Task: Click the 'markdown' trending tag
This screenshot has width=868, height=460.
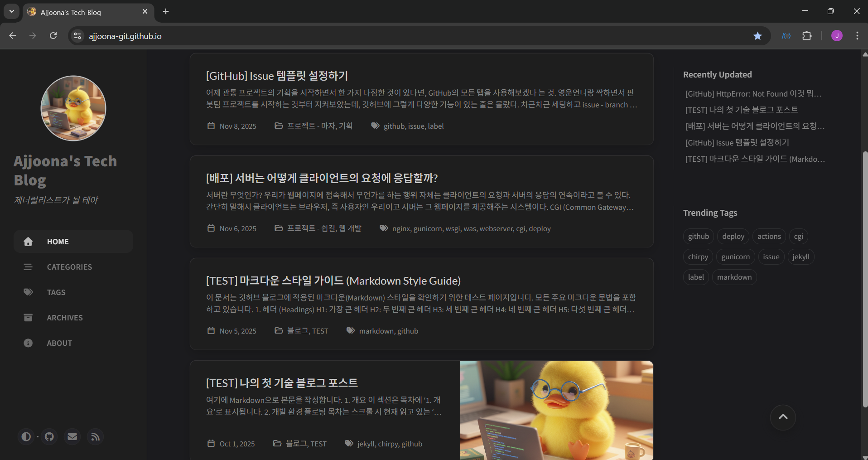Action: (734, 277)
